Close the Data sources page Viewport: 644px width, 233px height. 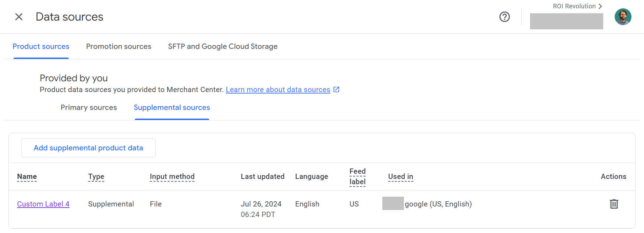click(x=19, y=17)
